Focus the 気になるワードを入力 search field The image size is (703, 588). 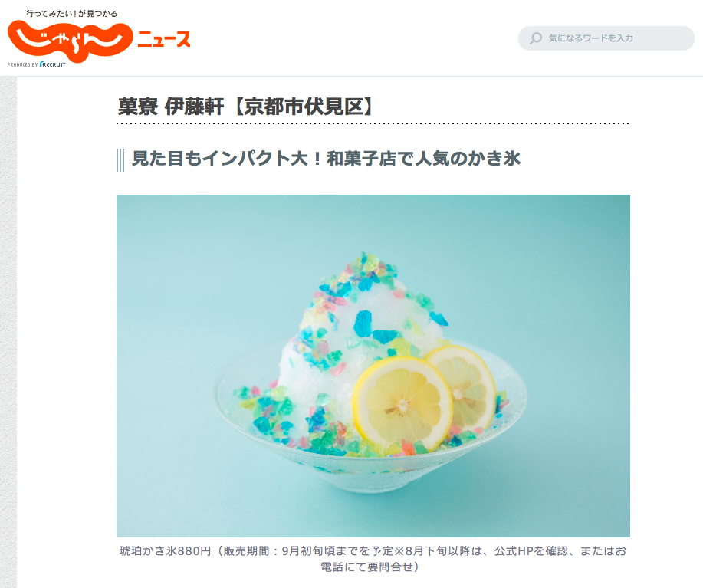coord(606,38)
